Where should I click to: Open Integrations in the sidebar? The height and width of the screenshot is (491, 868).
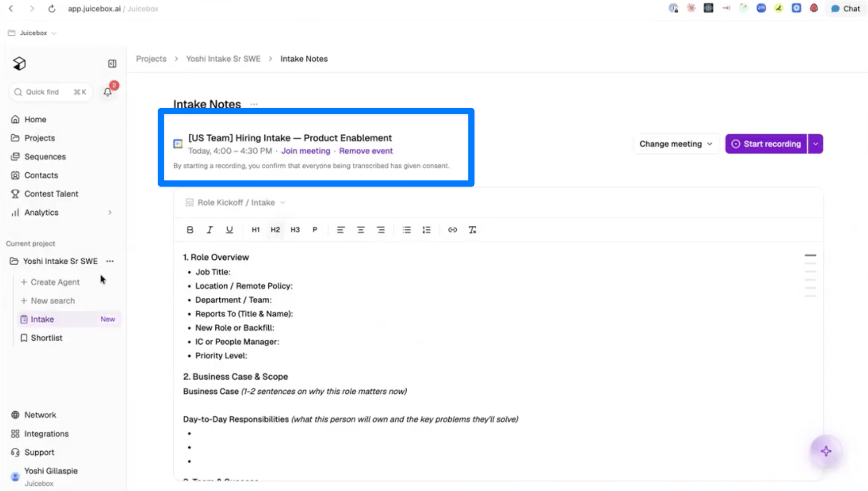46,434
